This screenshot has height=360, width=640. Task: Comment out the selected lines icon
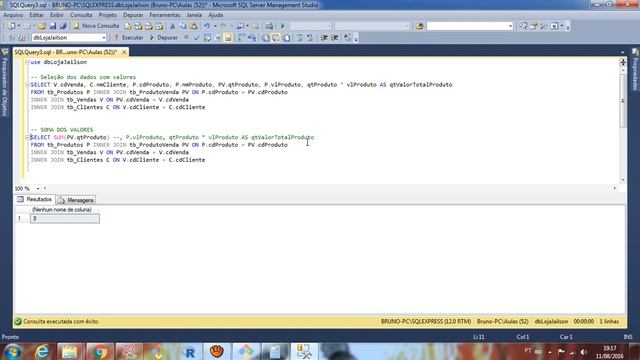[x=300, y=38]
